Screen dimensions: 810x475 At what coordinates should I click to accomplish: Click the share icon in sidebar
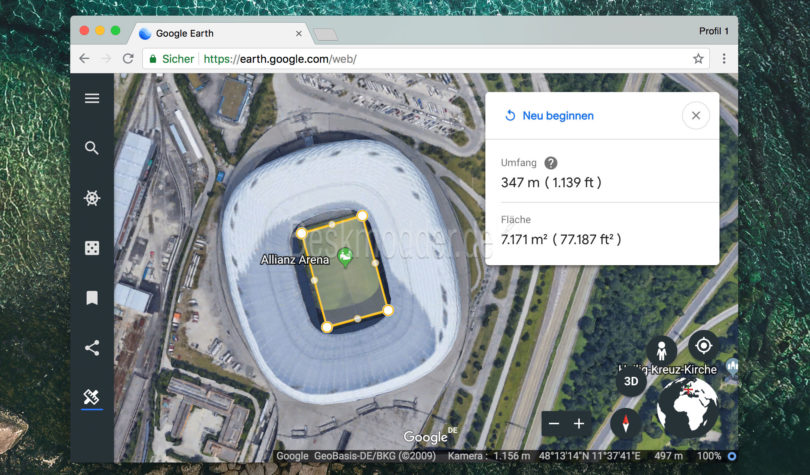(92, 348)
